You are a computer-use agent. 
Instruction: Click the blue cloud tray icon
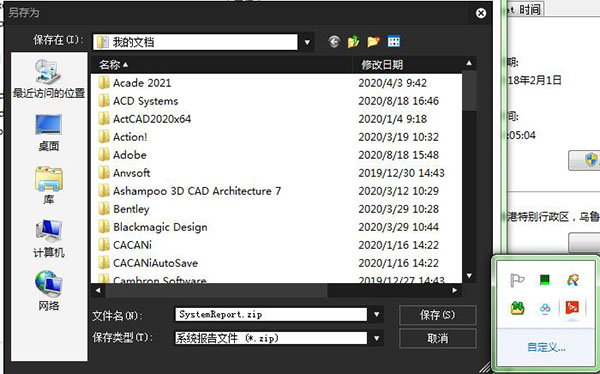tap(545, 308)
